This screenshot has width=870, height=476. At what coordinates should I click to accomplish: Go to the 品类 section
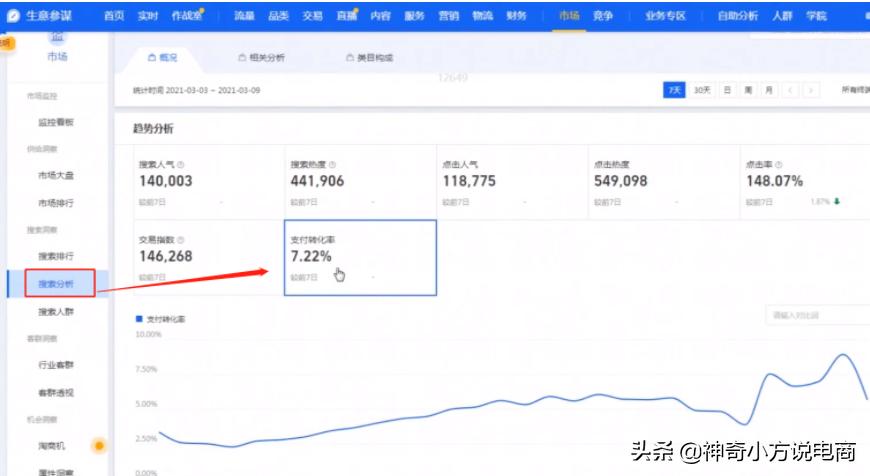279,16
